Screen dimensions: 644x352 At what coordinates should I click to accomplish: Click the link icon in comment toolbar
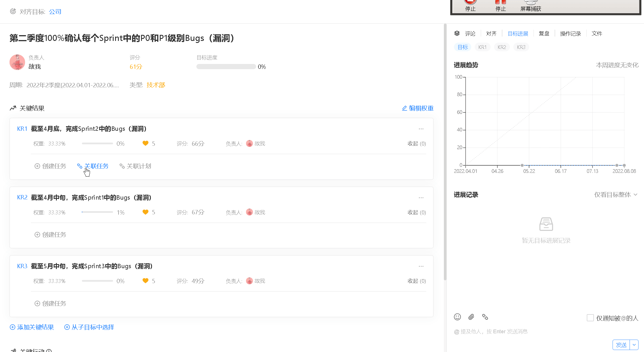coord(485,317)
